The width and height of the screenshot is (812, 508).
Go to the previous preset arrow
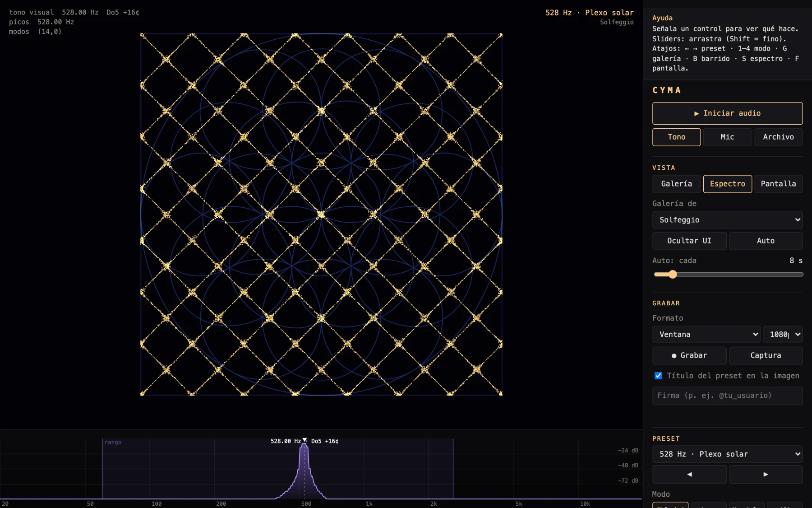pos(689,475)
